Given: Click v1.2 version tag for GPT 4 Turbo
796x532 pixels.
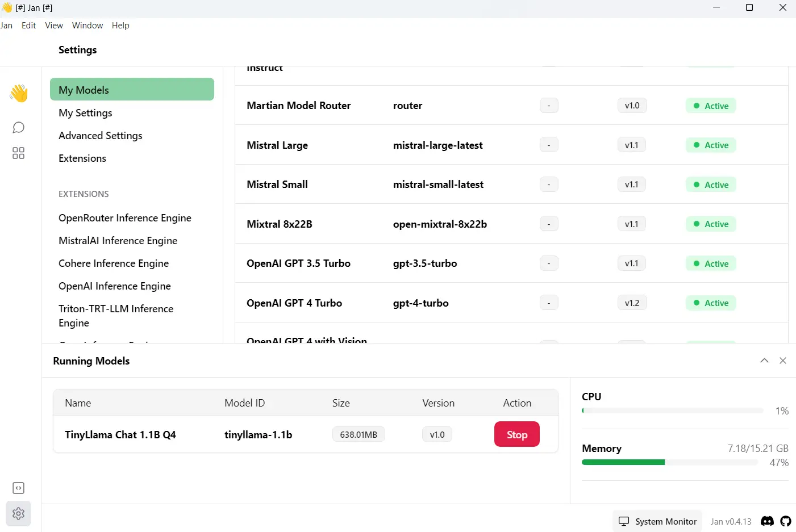Looking at the screenshot, I should click(x=632, y=303).
